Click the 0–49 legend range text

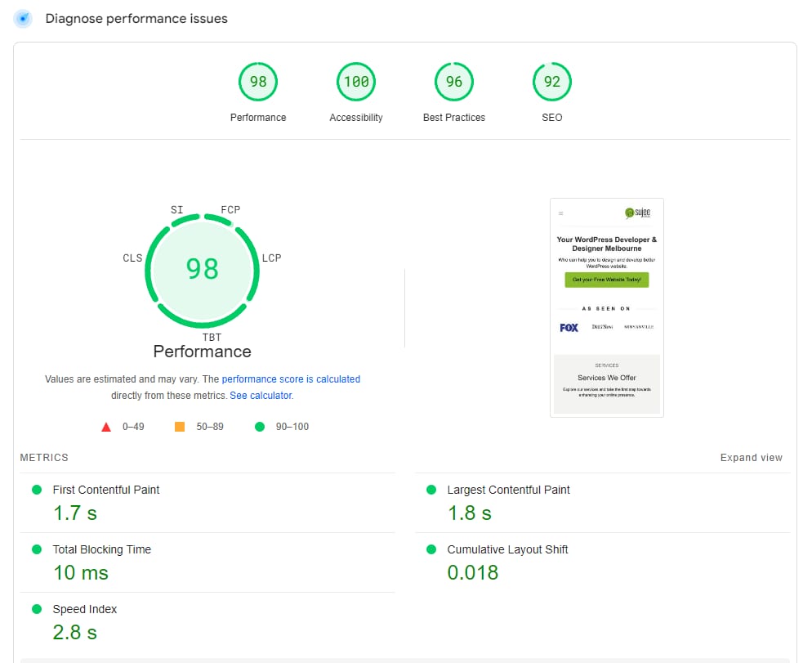(x=133, y=427)
